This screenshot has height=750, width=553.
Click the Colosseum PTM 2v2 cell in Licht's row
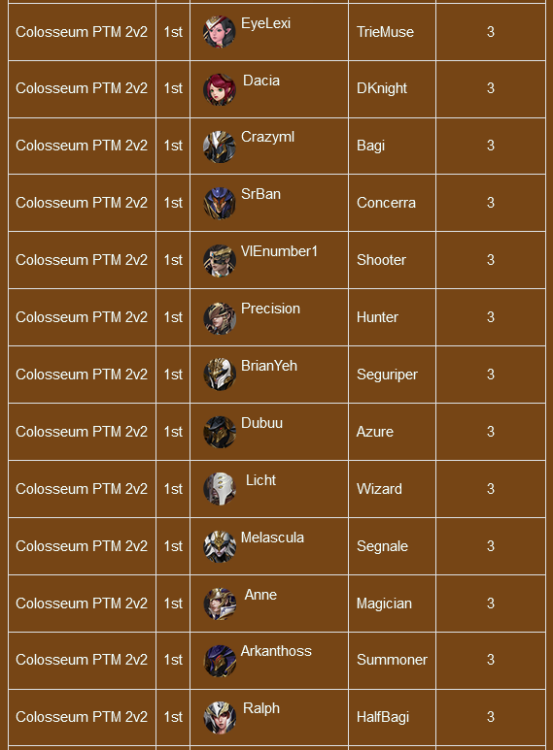point(82,489)
